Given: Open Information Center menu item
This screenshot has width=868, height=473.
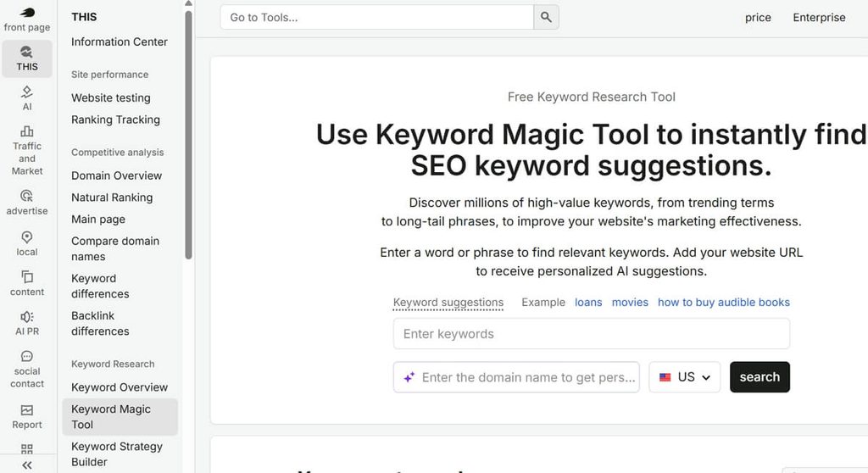Looking at the screenshot, I should click(119, 42).
